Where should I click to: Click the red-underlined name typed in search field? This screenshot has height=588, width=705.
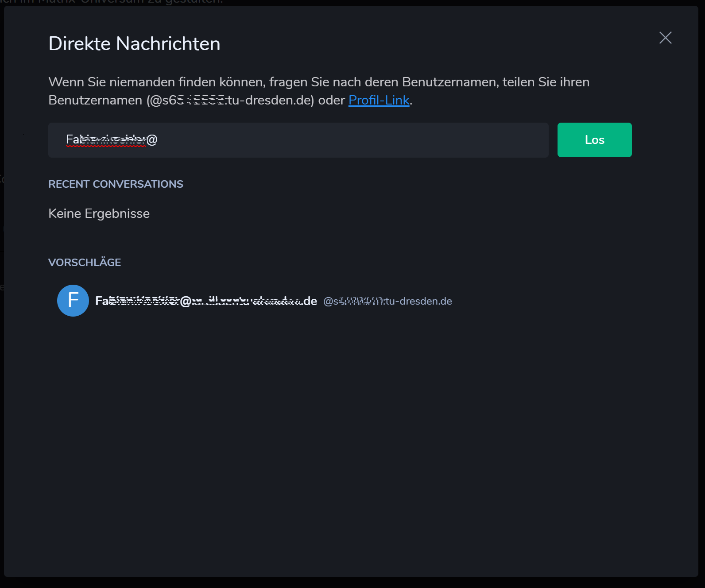[x=106, y=140]
